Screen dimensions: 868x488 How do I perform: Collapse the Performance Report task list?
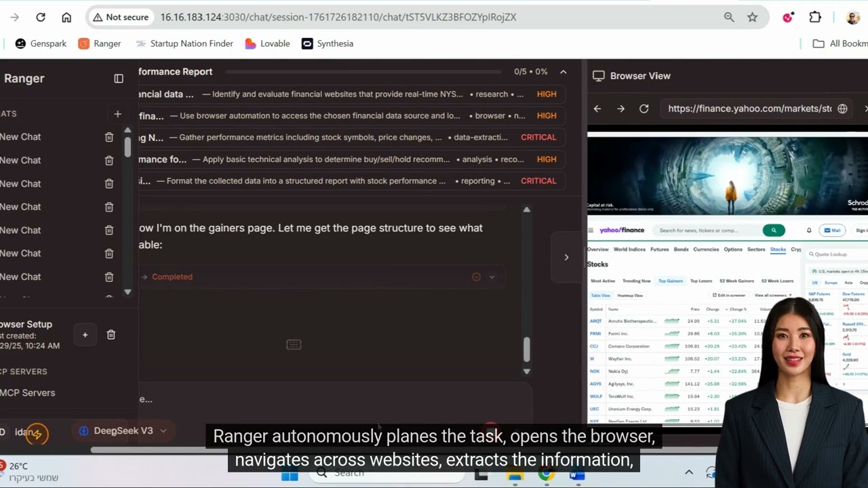click(563, 72)
